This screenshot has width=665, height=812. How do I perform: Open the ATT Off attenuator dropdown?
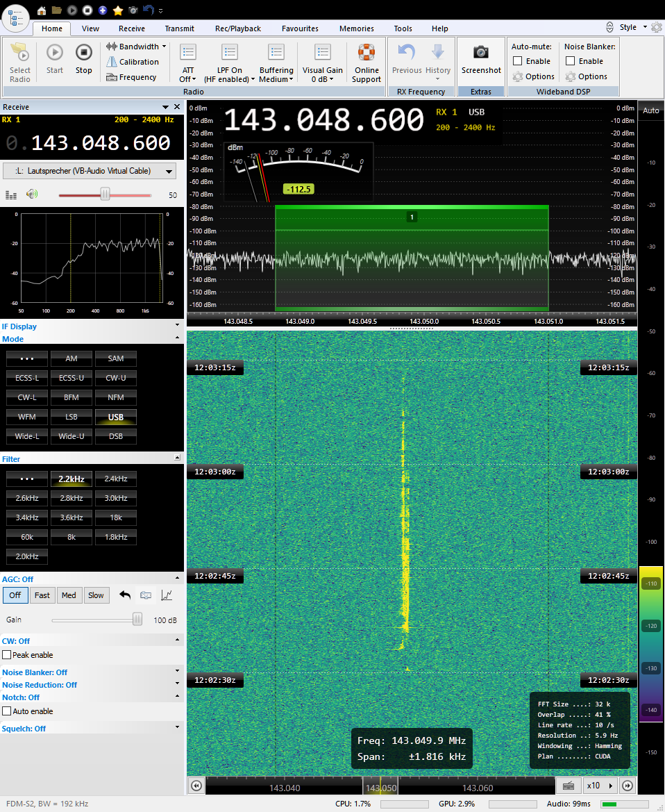[x=187, y=63]
